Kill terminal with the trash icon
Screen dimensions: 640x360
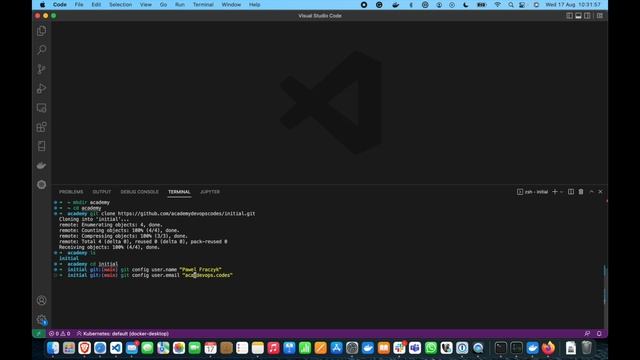(581, 192)
